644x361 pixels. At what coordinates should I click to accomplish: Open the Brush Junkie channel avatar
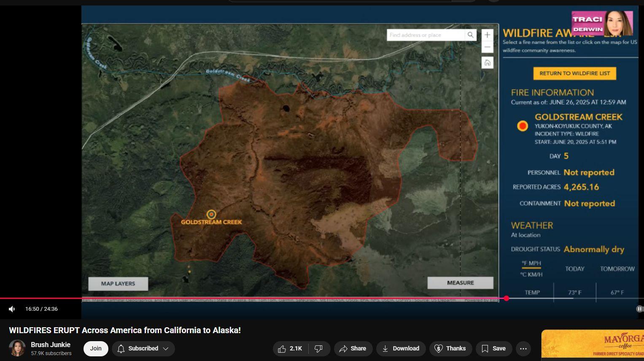[x=17, y=348]
